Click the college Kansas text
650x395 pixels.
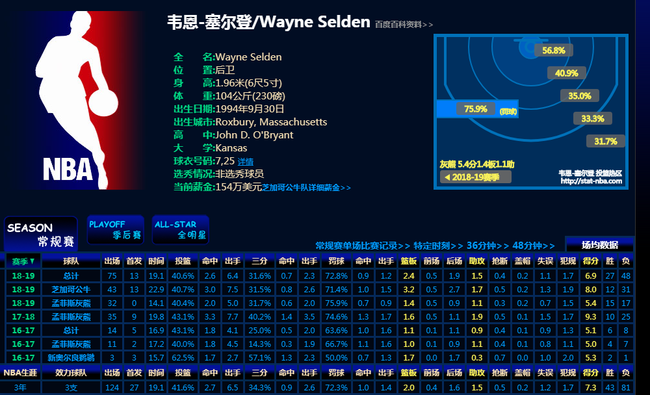(231, 148)
